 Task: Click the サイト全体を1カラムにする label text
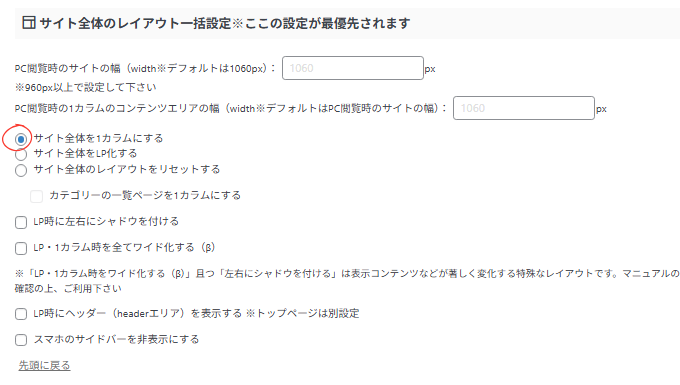click(98, 138)
